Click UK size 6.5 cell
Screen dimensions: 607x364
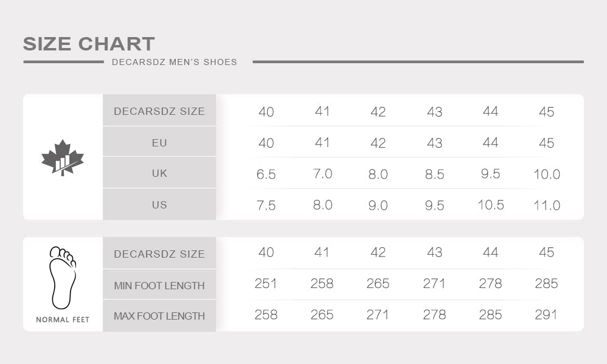tap(266, 174)
